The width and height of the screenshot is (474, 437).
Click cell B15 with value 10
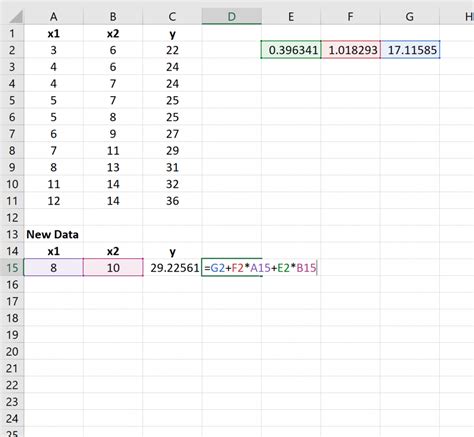point(113,268)
